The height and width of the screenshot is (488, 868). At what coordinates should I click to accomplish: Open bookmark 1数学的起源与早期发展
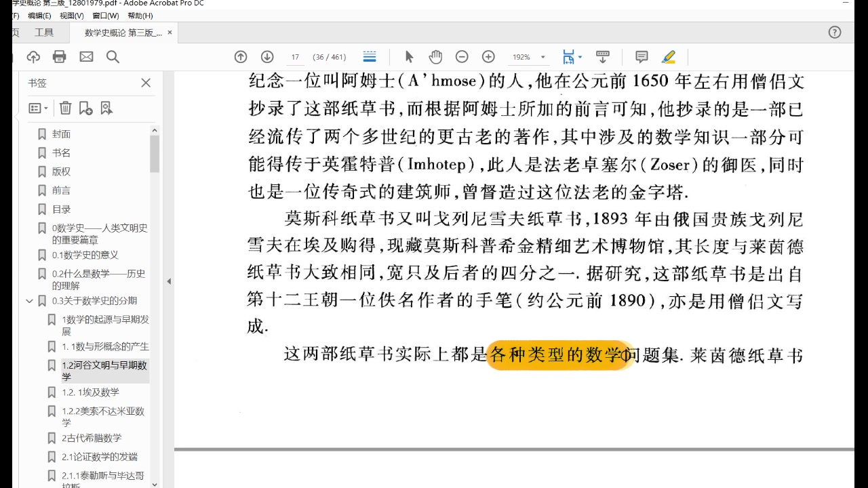click(x=105, y=325)
